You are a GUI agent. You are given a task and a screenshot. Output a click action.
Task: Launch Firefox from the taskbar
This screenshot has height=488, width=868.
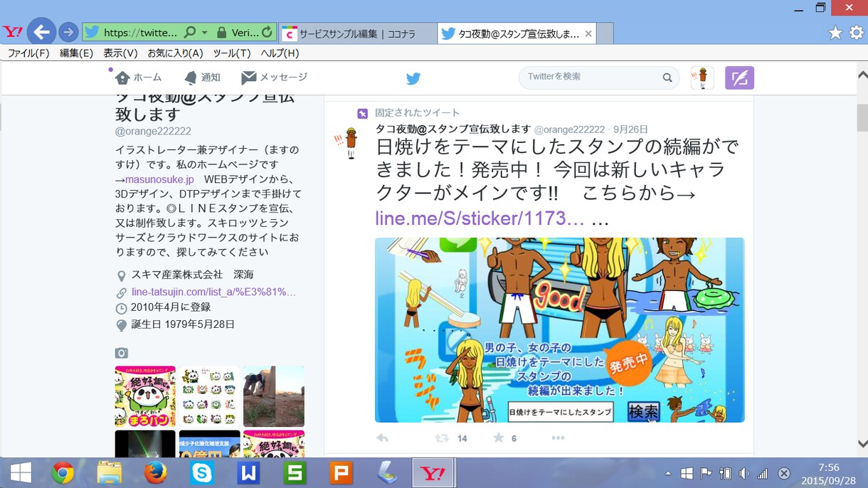[155, 473]
